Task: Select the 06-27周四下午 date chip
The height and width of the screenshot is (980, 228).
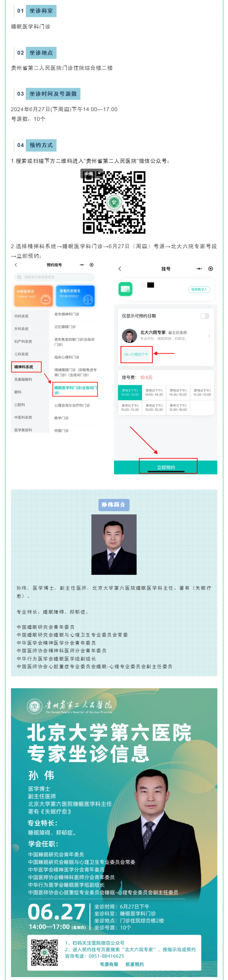Action: click(136, 354)
